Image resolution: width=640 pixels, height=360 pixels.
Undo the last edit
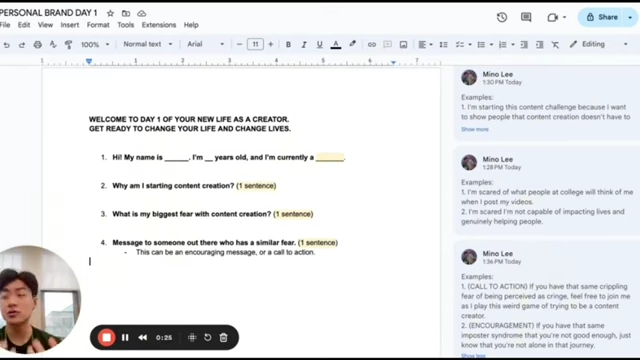7,44
